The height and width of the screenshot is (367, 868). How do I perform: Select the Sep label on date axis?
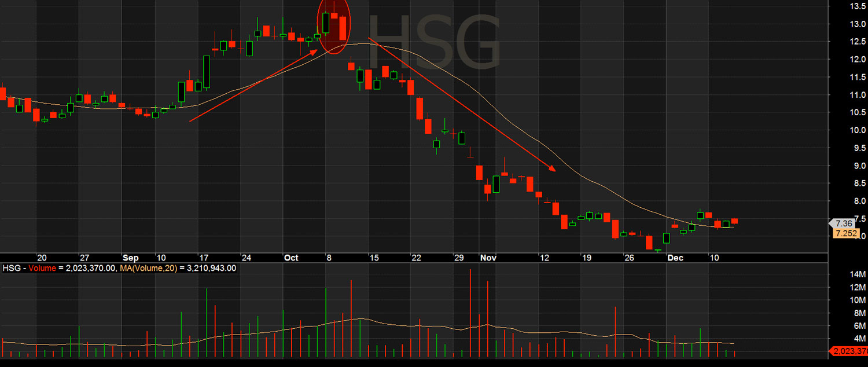130,258
